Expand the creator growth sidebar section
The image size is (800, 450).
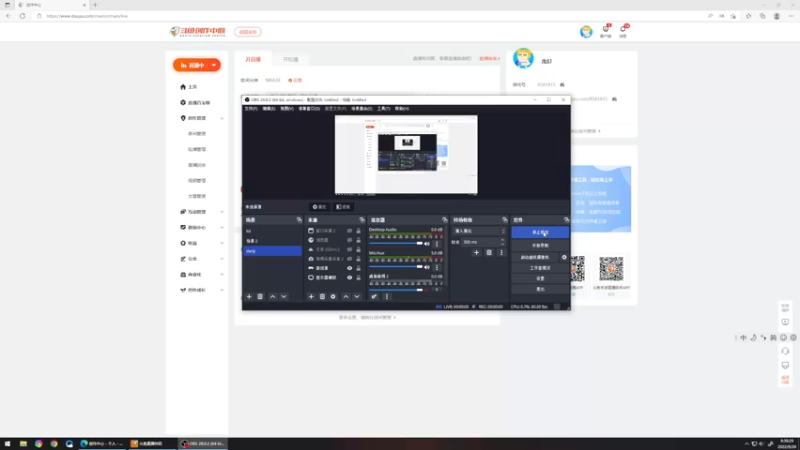[222, 290]
